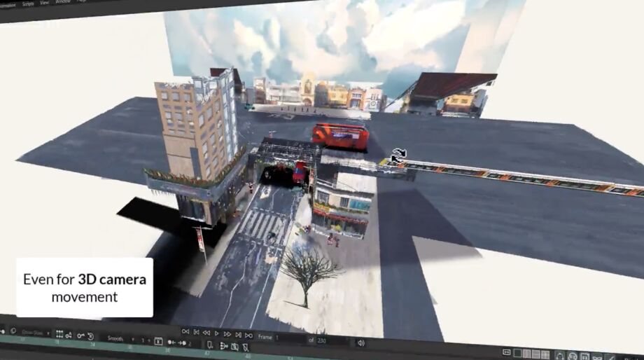The height and width of the screenshot is (360, 644).
Task: Click the hierarchy tree icon below playback
Action: point(224,346)
